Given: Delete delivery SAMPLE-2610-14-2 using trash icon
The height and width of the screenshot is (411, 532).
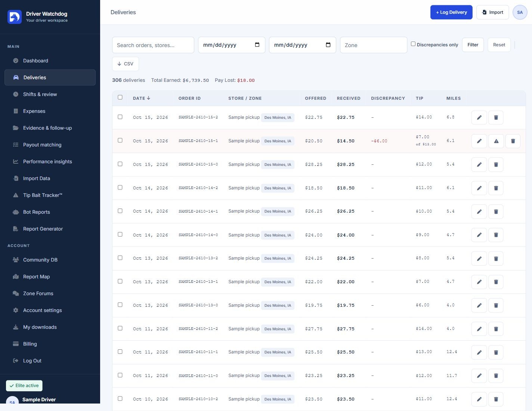Looking at the screenshot, I should click(496, 188).
